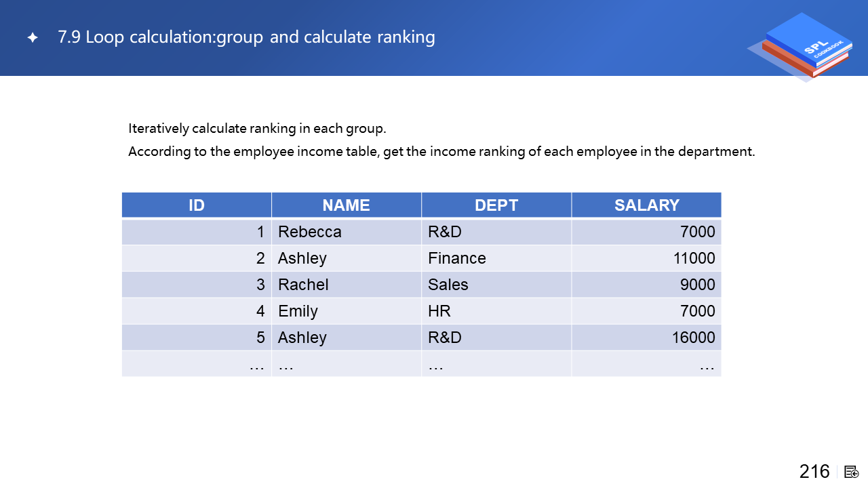Select the HR department cell

pyautogui.click(x=439, y=311)
